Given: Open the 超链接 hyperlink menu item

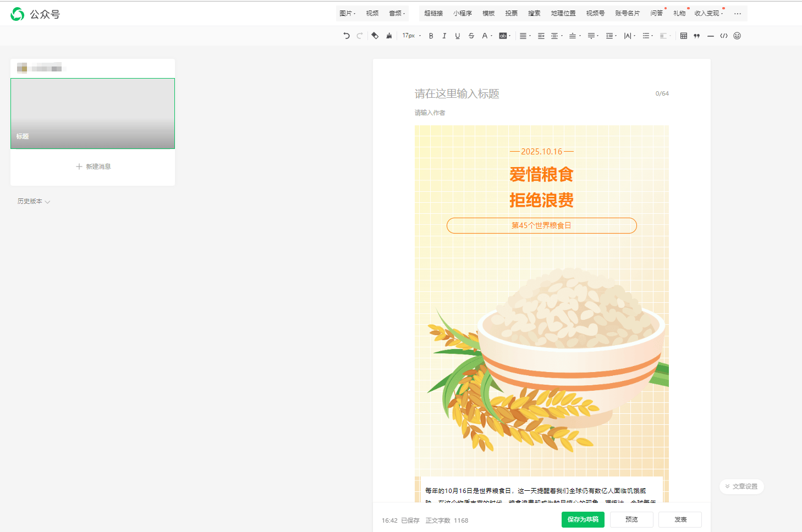Looking at the screenshot, I should (x=433, y=13).
